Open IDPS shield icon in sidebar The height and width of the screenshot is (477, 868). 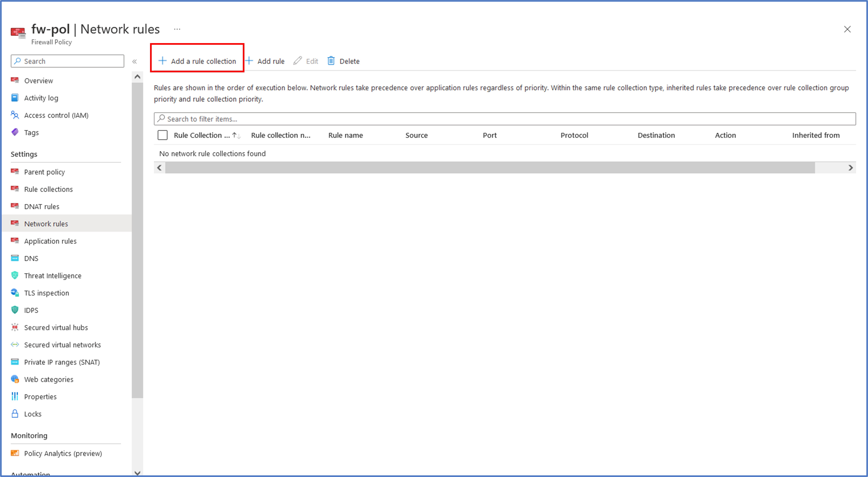[15, 310]
